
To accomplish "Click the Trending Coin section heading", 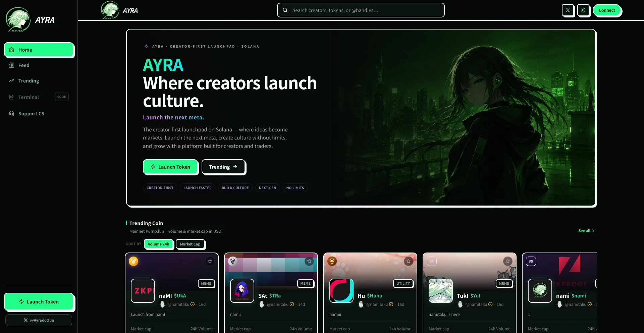I will 146,223.
